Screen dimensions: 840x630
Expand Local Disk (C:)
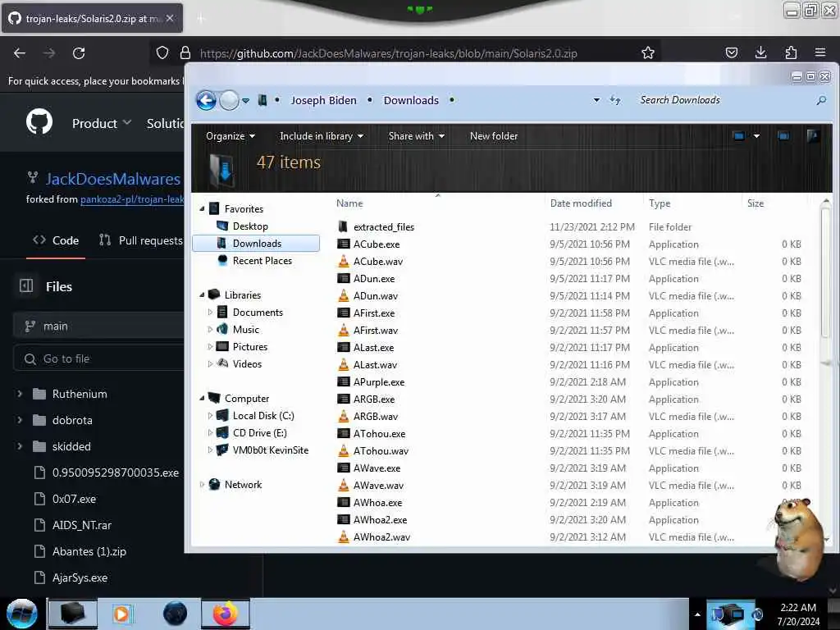click(210, 416)
